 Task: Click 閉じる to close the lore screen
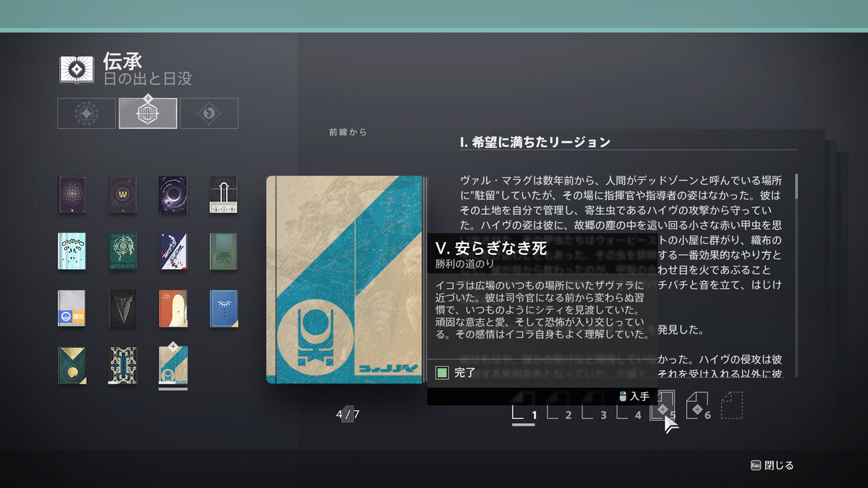pos(772,466)
